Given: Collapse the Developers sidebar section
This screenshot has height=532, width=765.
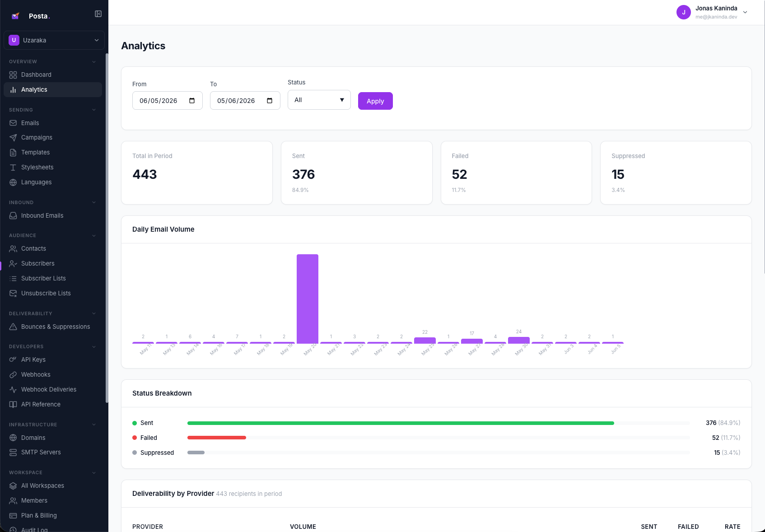Looking at the screenshot, I should coord(94,346).
